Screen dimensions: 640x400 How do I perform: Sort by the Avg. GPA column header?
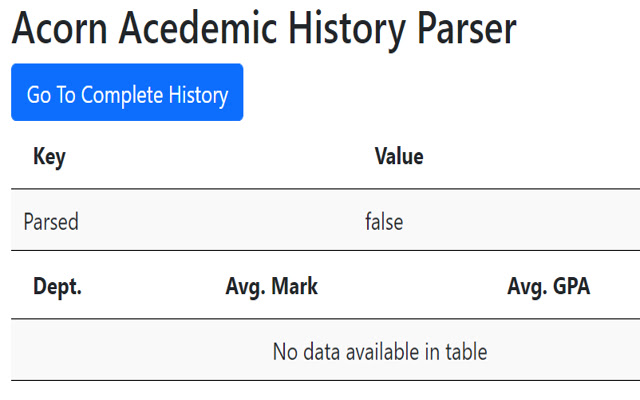tap(548, 287)
